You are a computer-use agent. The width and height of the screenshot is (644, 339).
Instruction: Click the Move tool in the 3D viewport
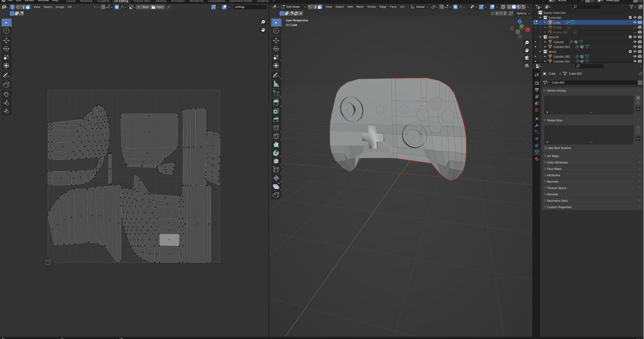coord(276,41)
